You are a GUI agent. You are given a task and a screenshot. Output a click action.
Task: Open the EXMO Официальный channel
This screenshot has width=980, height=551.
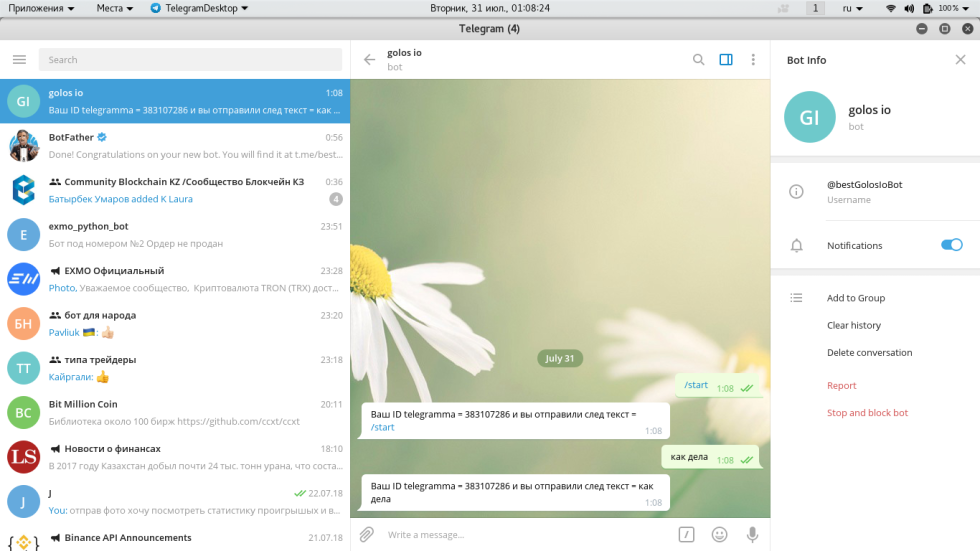(x=175, y=279)
